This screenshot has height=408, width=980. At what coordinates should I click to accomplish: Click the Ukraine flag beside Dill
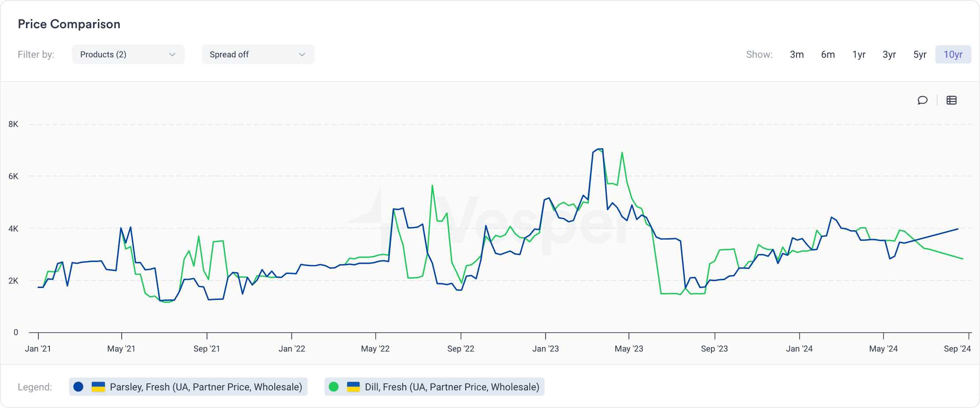(353, 387)
